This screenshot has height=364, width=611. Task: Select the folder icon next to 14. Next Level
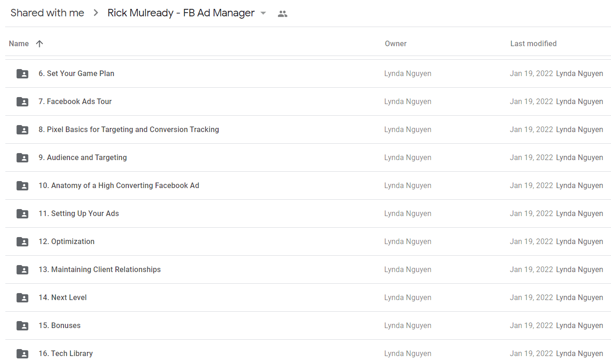click(x=22, y=298)
